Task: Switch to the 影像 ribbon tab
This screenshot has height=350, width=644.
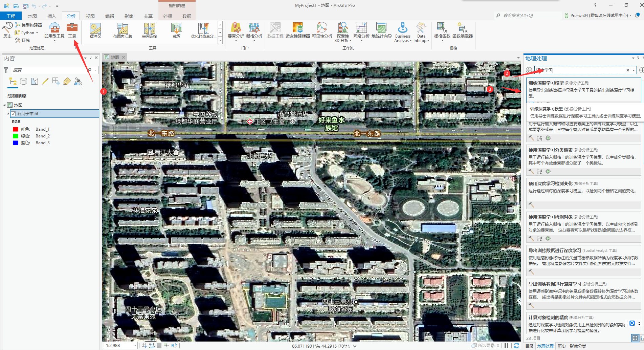Action: tap(129, 16)
